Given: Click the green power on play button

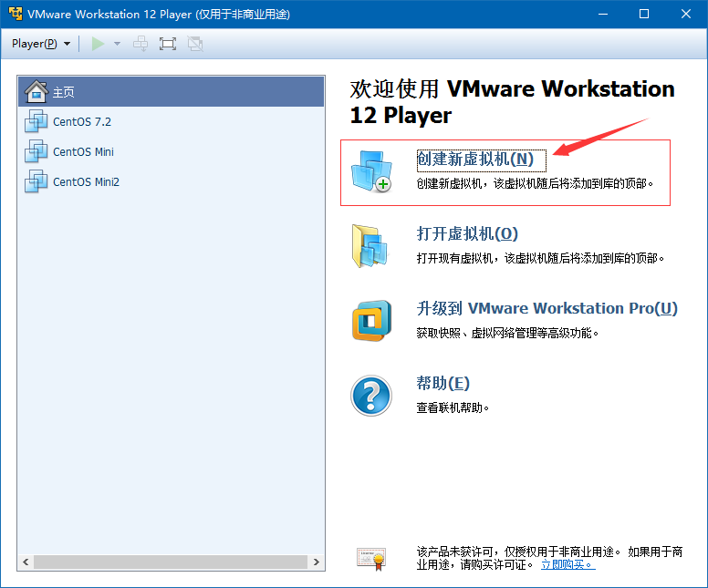Looking at the screenshot, I should coord(98,44).
